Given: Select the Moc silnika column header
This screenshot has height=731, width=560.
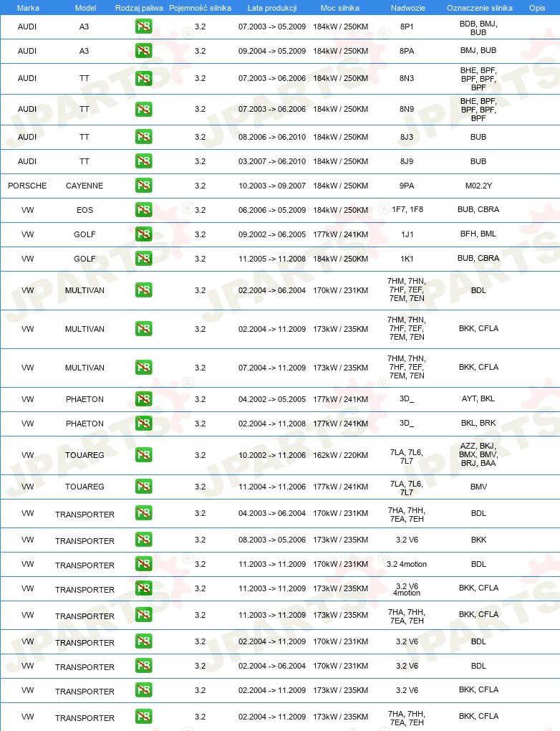Looking at the screenshot, I should click(x=340, y=8).
